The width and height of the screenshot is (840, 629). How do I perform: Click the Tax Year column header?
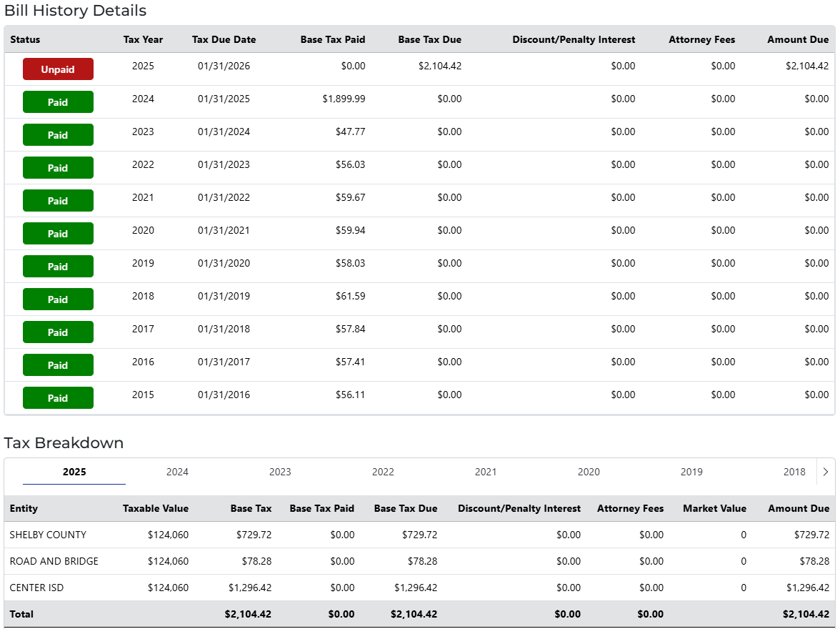click(143, 39)
